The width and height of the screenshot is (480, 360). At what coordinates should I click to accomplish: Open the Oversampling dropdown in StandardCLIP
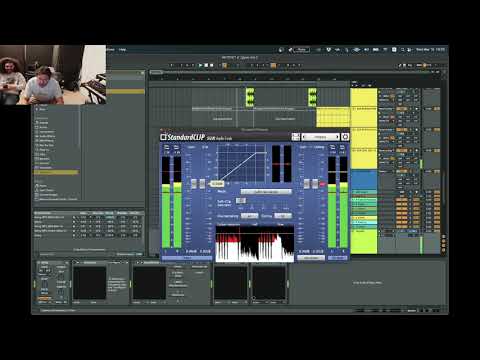249,216
